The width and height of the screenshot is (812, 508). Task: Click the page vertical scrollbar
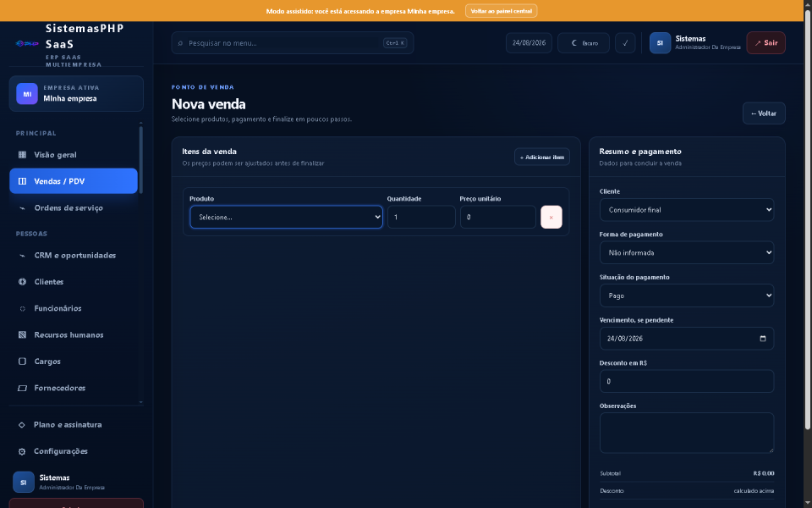click(808, 220)
